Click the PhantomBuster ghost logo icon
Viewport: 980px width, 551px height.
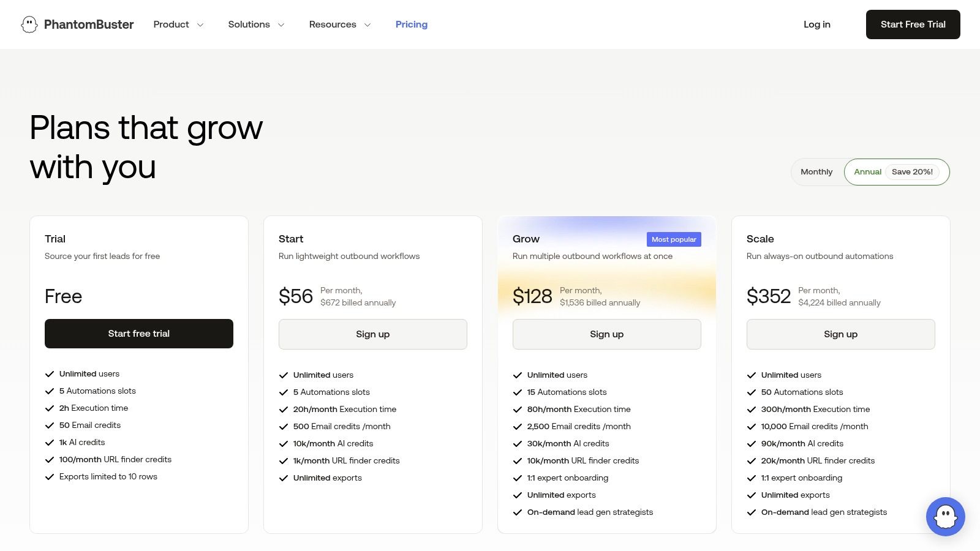[29, 24]
